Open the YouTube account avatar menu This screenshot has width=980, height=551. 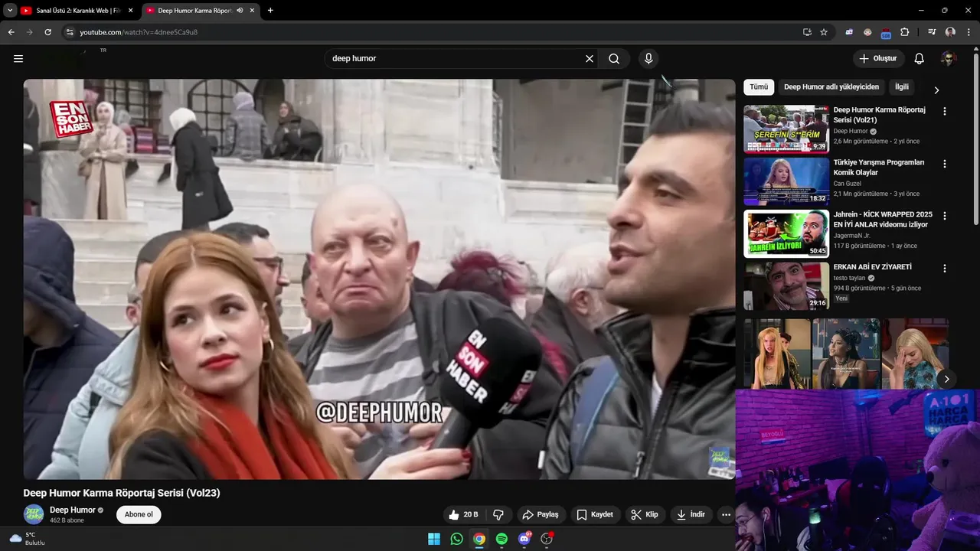tap(949, 58)
